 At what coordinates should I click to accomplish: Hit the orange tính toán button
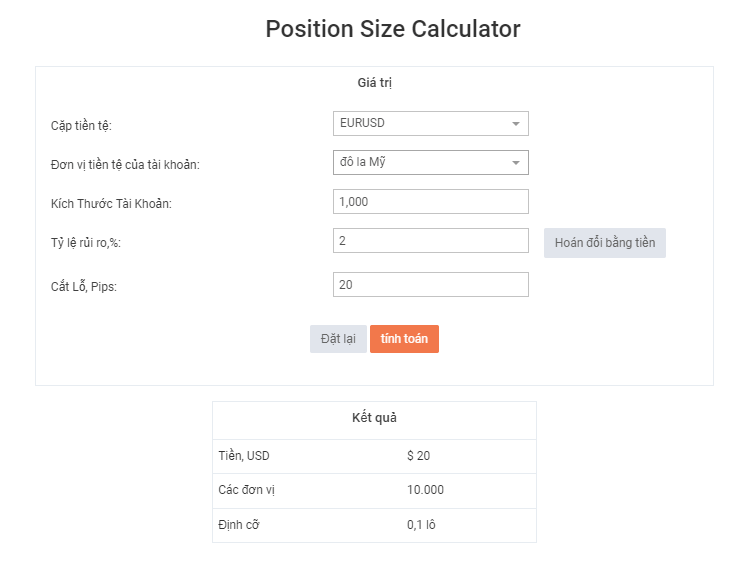tap(404, 339)
